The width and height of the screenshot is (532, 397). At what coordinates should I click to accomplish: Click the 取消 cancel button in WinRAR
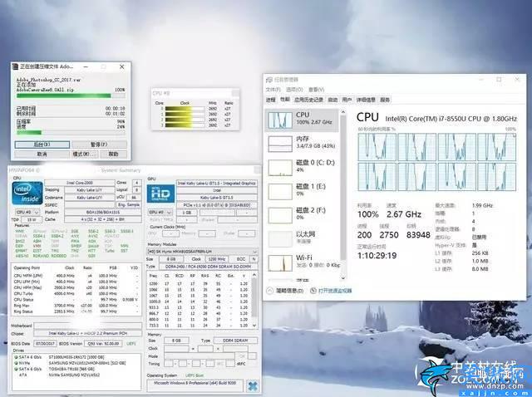coord(42,154)
